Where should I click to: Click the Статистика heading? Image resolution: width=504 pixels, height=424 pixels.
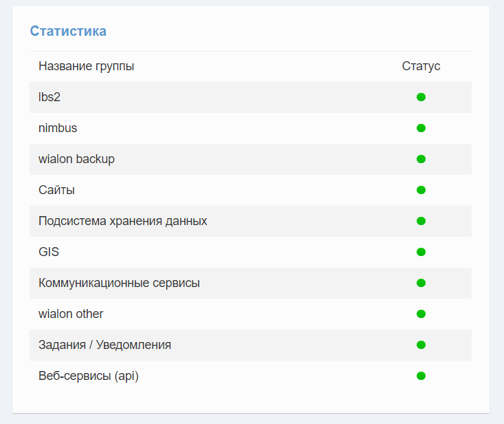pos(68,31)
